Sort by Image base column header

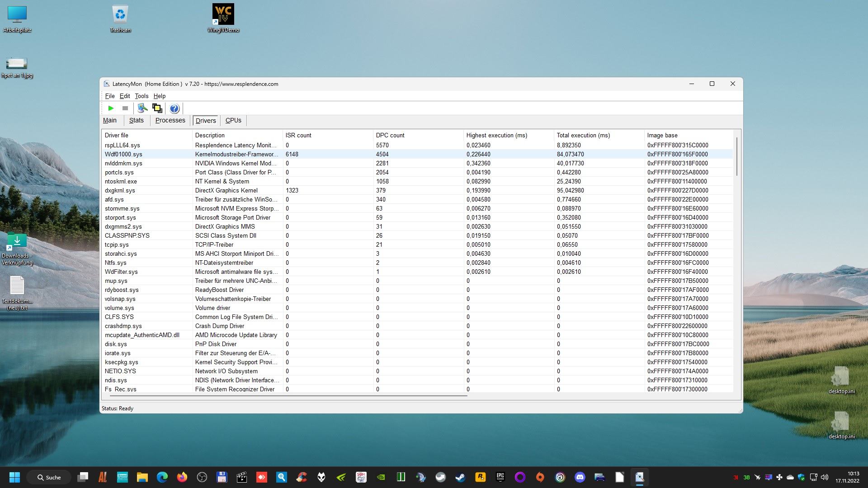click(x=689, y=135)
